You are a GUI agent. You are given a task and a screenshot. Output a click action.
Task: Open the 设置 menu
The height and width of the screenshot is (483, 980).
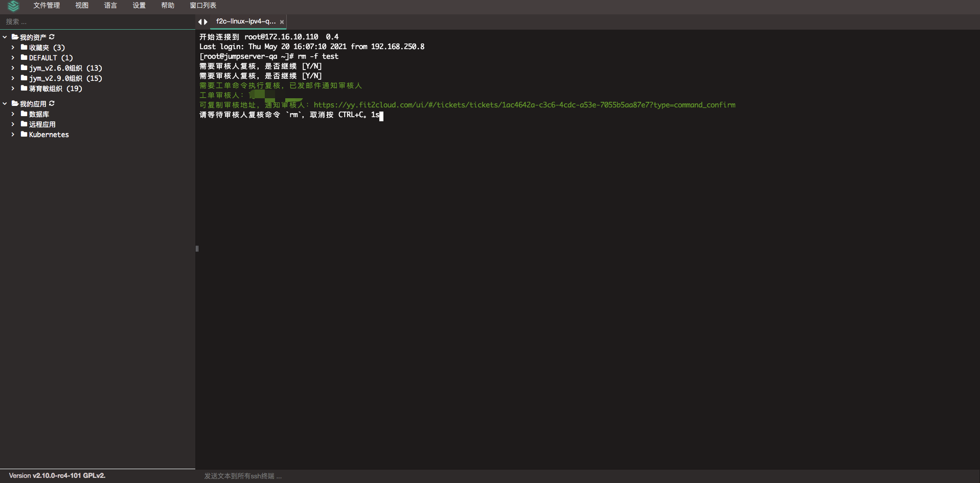tap(139, 6)
